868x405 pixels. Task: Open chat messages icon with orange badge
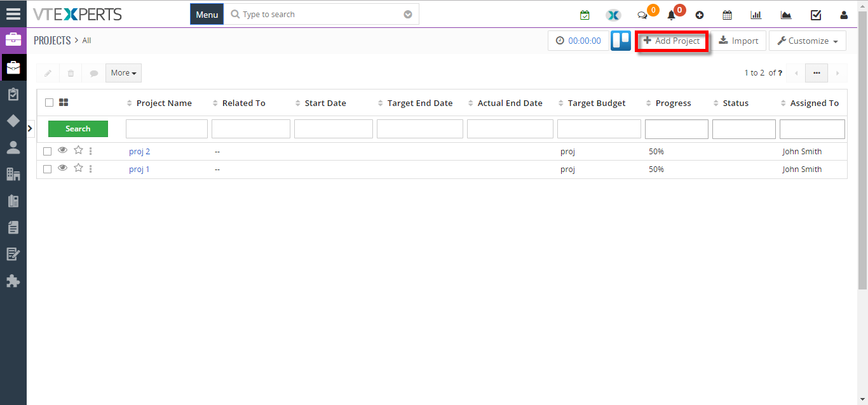(x=642, y=15)
